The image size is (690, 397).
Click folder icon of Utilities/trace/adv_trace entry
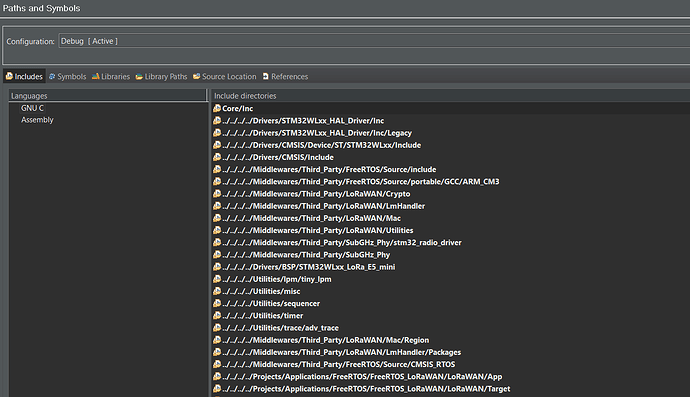click(x=217, y=327)
